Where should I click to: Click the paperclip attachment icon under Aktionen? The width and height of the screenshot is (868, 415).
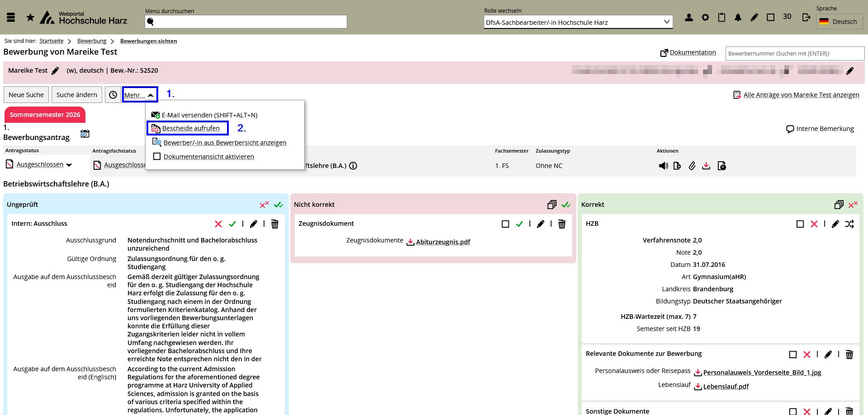692,166
